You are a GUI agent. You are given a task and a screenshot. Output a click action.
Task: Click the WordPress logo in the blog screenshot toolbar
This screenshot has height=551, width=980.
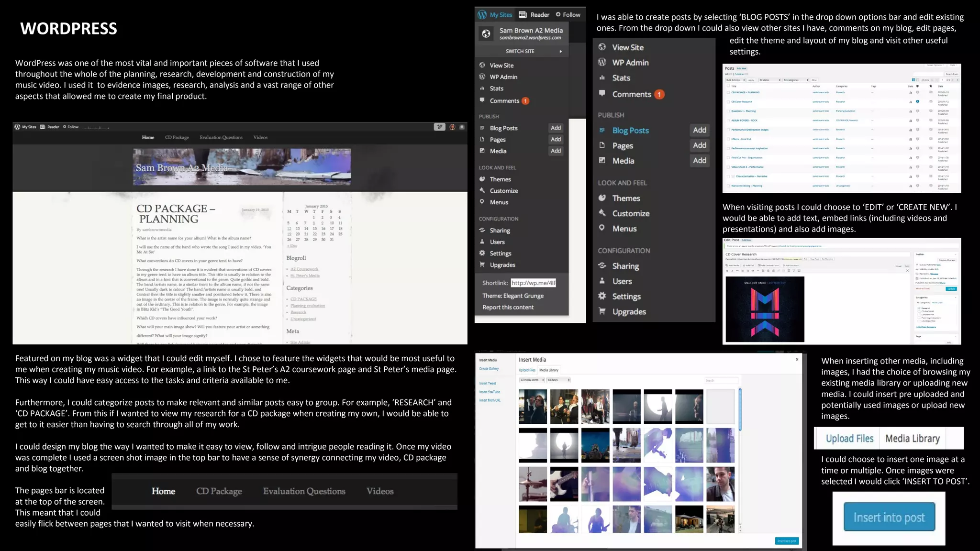click(x=17, y=127)
